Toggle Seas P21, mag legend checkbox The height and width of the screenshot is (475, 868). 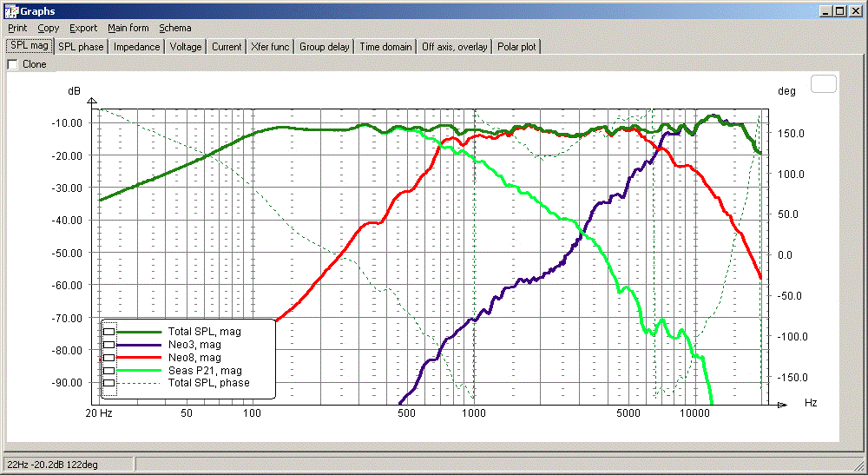point(109,371)
